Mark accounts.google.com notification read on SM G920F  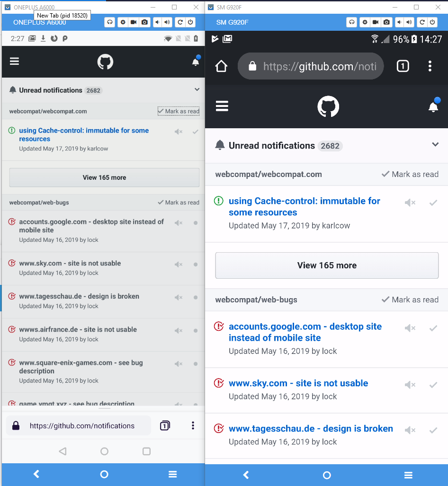click(x=433, y=328)
